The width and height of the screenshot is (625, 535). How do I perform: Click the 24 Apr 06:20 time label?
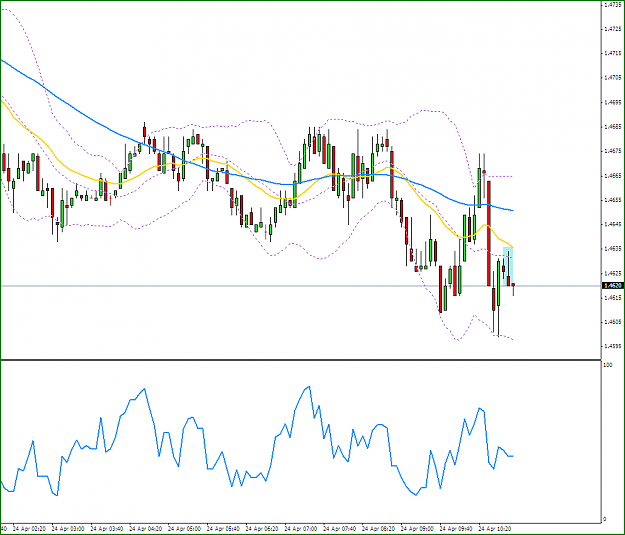[262, 529]
